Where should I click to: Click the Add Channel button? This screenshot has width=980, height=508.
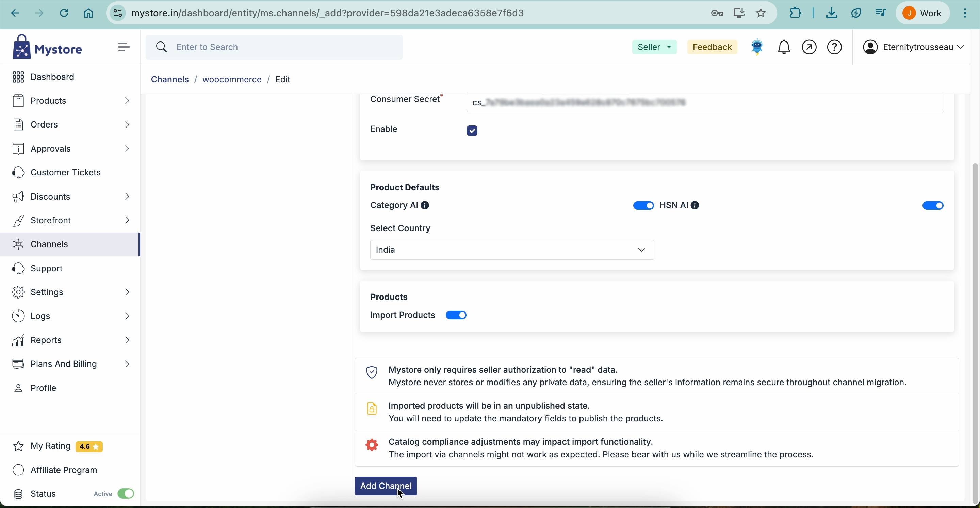386,486
